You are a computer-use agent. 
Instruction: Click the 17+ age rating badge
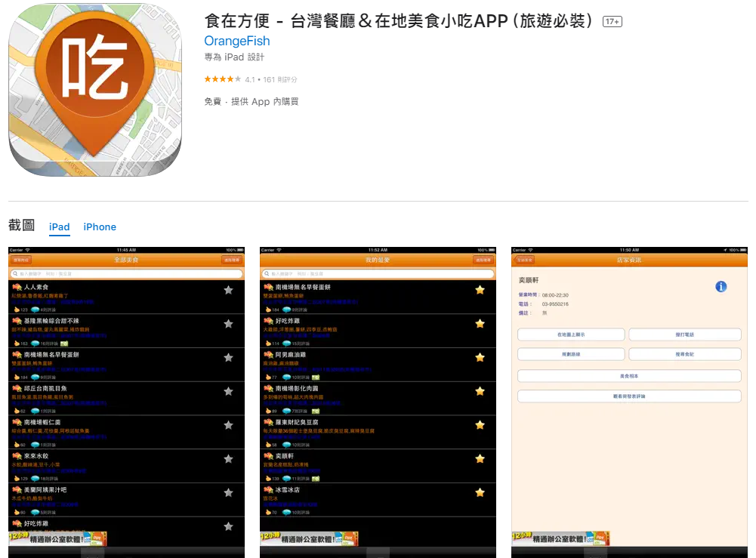point(612,22)
